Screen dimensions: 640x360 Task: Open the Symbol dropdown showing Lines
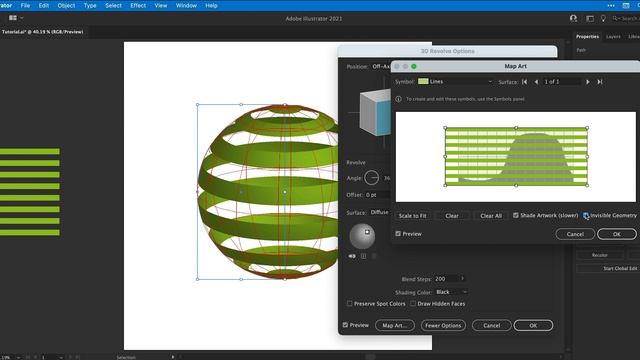(x=455, y=81)
